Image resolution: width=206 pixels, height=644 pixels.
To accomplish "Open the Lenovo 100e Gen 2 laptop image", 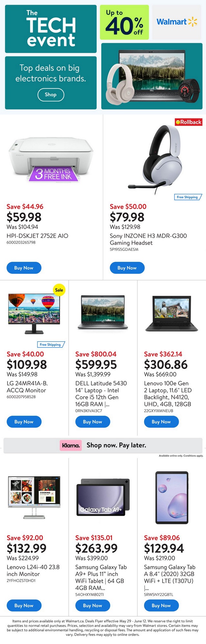I will tap(171, 314).
